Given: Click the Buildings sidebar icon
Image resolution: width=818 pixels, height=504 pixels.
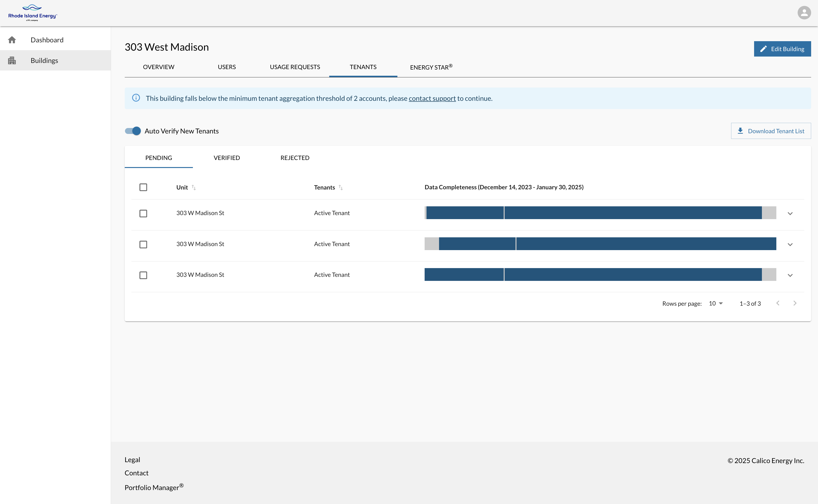Looking at the screenshot, I should tap(12, 61).
